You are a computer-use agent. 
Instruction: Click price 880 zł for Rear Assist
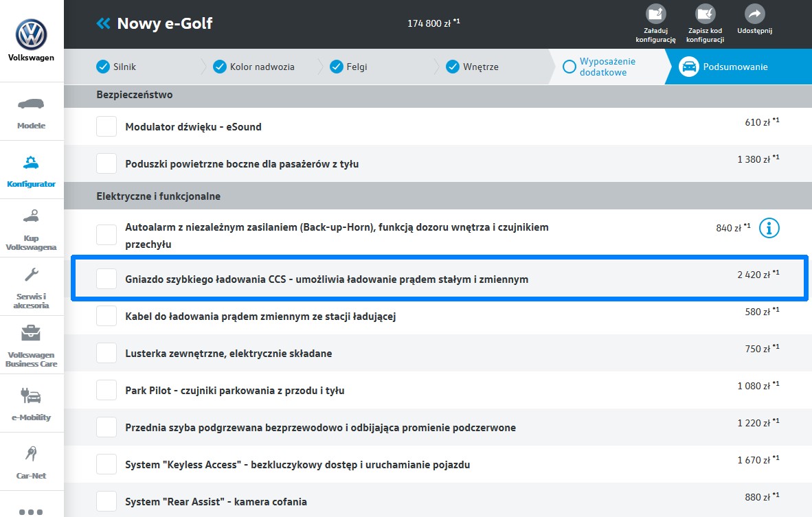(762, 497)
